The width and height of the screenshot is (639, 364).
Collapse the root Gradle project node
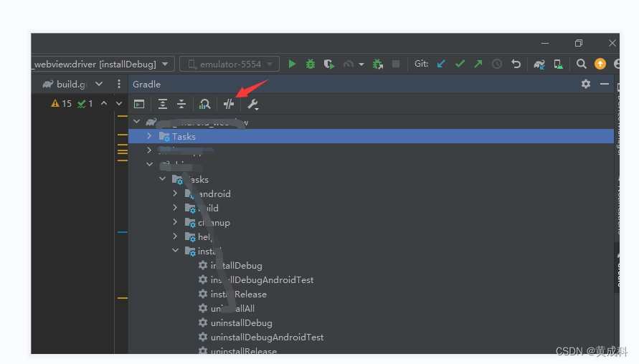pos(137,122)
